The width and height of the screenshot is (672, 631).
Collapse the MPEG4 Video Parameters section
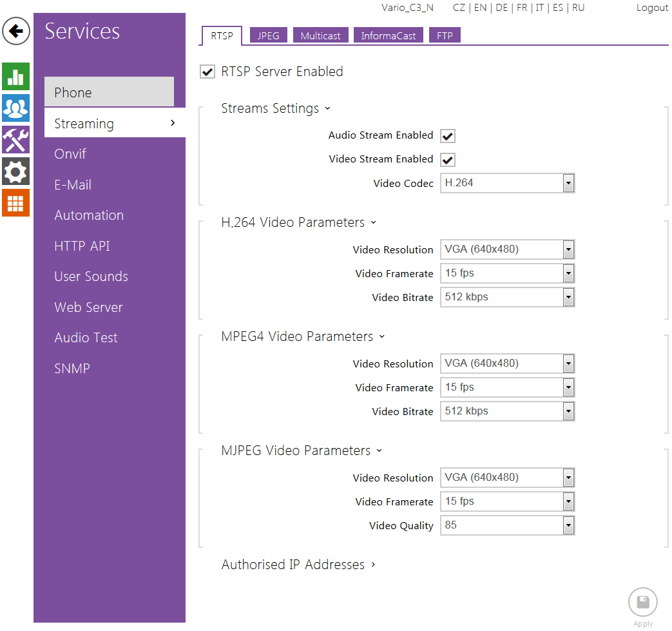pos(302,336)
